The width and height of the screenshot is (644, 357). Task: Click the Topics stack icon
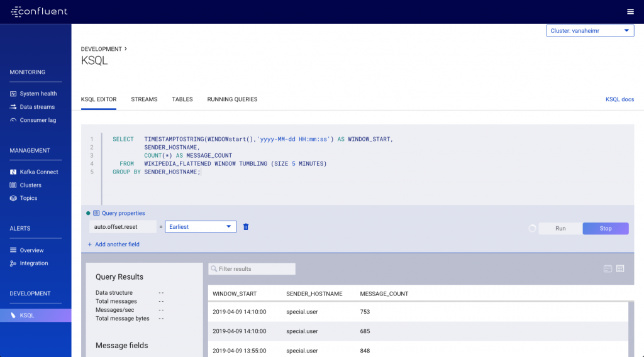pyautogui.click(x=13, y=198)
